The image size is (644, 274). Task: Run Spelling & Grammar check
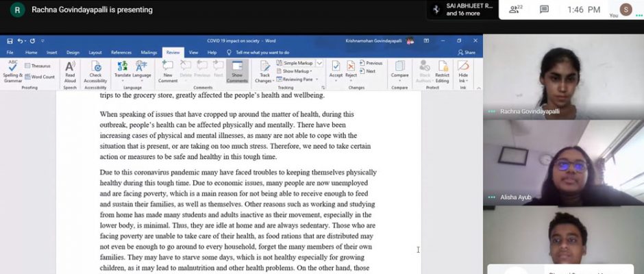13,71
